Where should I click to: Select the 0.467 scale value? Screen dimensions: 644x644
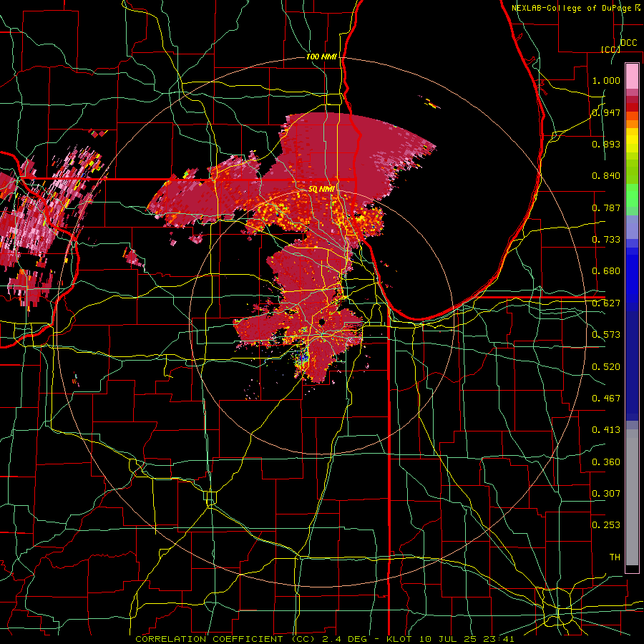(x=606, y=399)
